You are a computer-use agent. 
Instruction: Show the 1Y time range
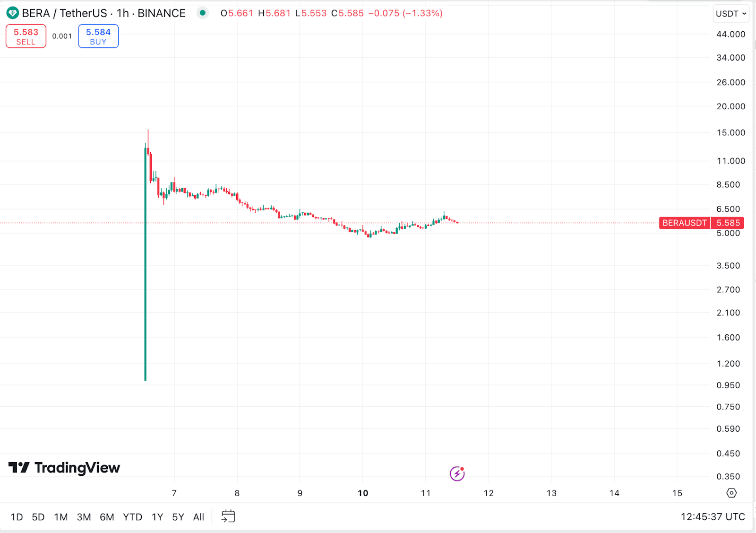(x=157, y=517)
